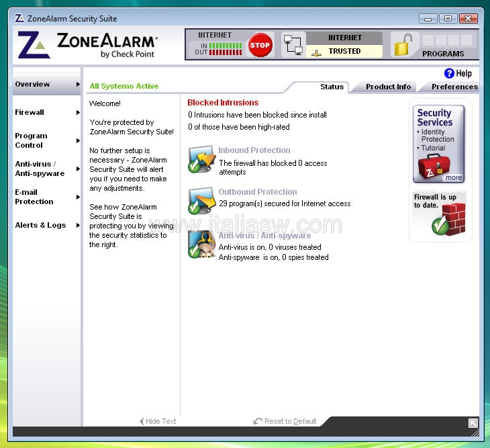Screen dimensions: 490x448
Task: Click the Outbound Protection heading link
Action: point(258,191)
